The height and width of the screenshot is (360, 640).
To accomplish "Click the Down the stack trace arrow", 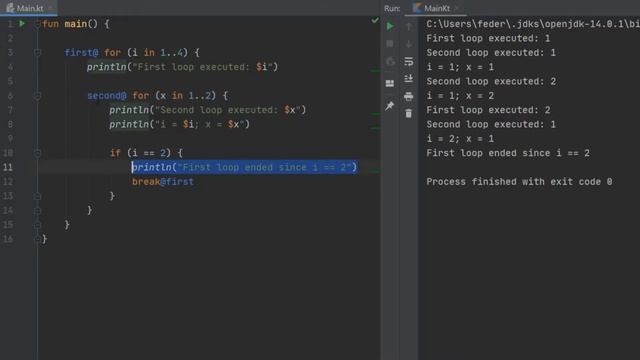I will click(409, 44).
